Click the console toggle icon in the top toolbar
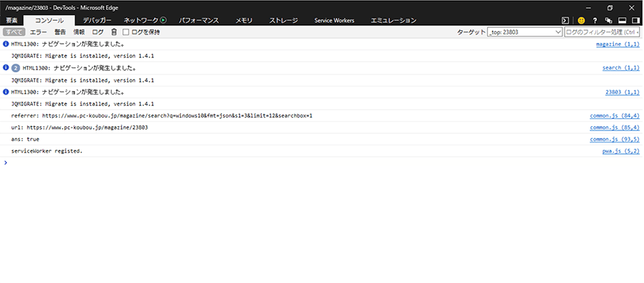644x283 pixels. (565, 20)
